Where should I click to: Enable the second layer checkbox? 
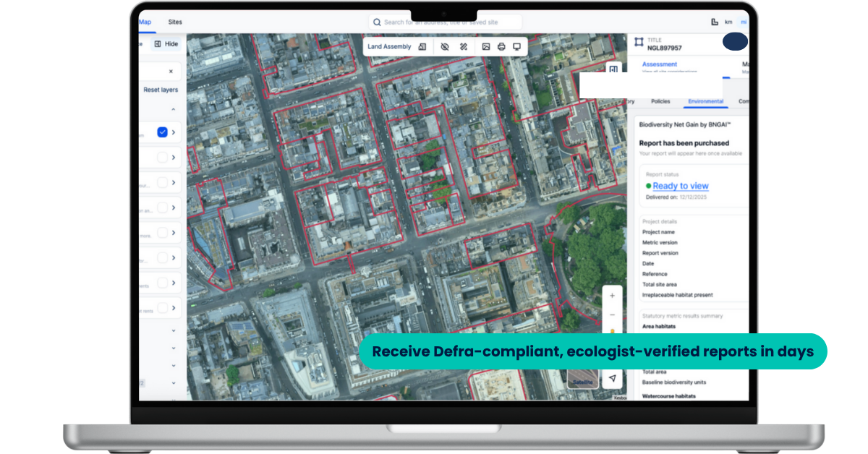pyautogui.click(x=162, y=158)
